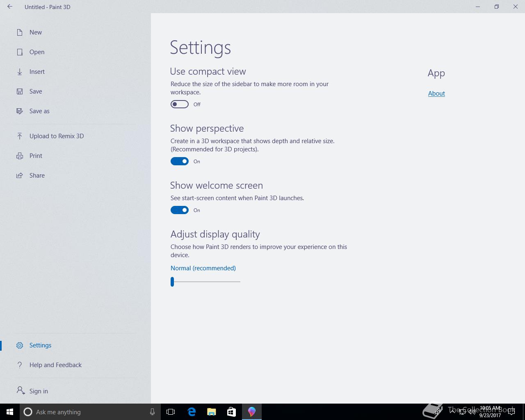Screen dimensions: 525x420
Task: Click the Sign in person icon
Action: point(21,390)
